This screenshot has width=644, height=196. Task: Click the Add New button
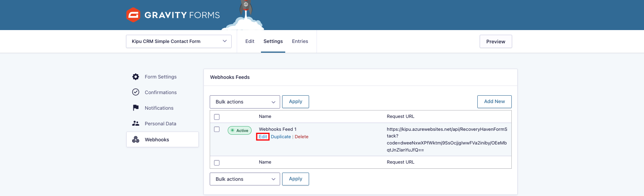[494, 102]
